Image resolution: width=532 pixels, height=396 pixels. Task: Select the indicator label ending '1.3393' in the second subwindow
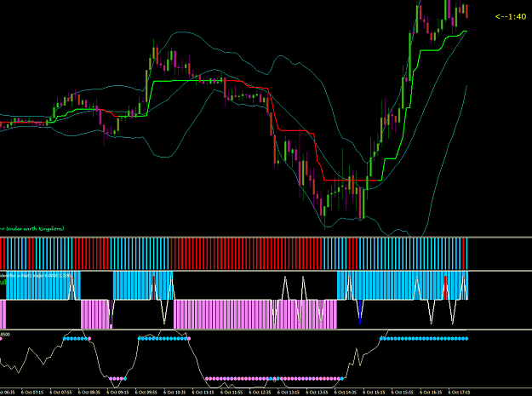(x=36, y=276)
